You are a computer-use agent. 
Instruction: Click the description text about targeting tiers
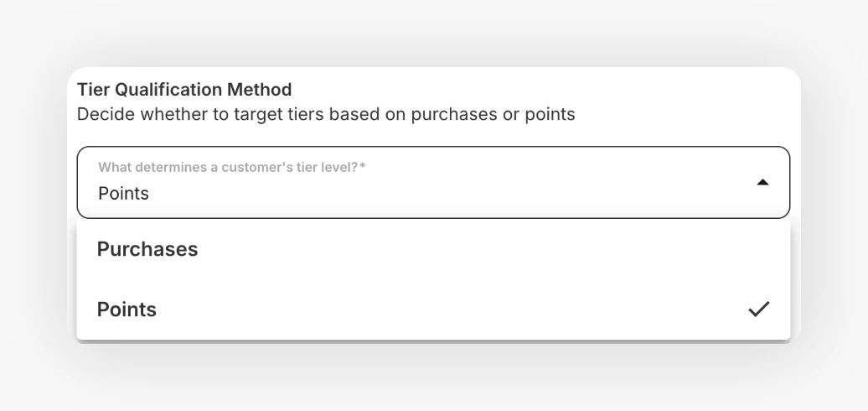point(326,114)
